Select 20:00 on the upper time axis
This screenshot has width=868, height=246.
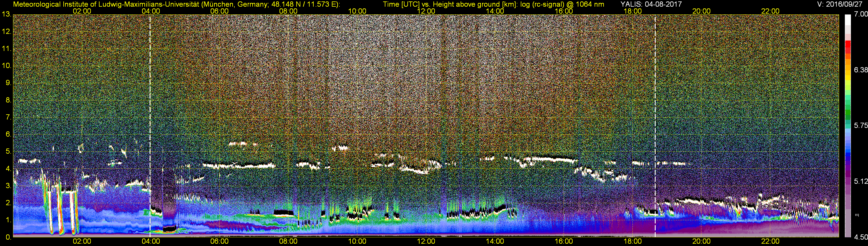[702, 11]
